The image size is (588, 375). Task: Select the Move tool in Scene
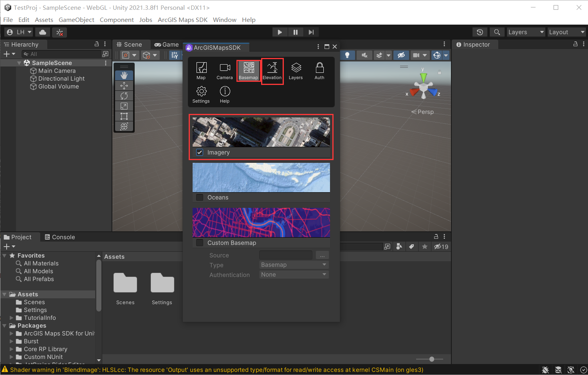click(x=124, y=86)
